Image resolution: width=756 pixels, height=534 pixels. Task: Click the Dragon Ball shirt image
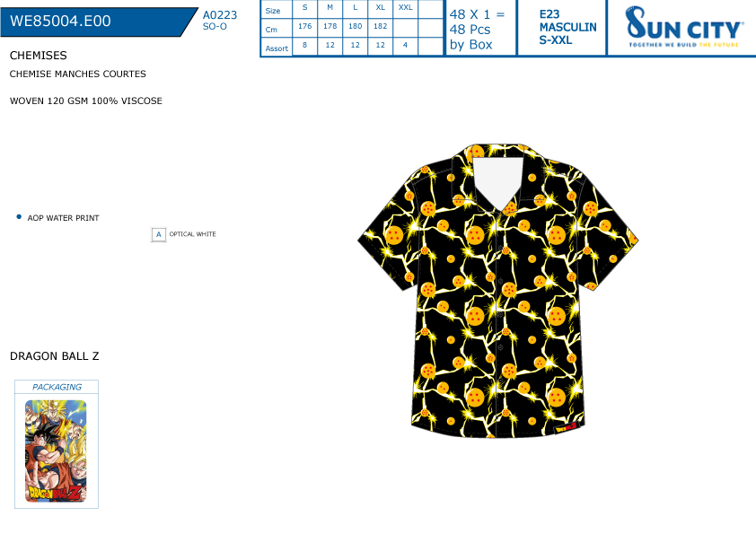[498, 291]
